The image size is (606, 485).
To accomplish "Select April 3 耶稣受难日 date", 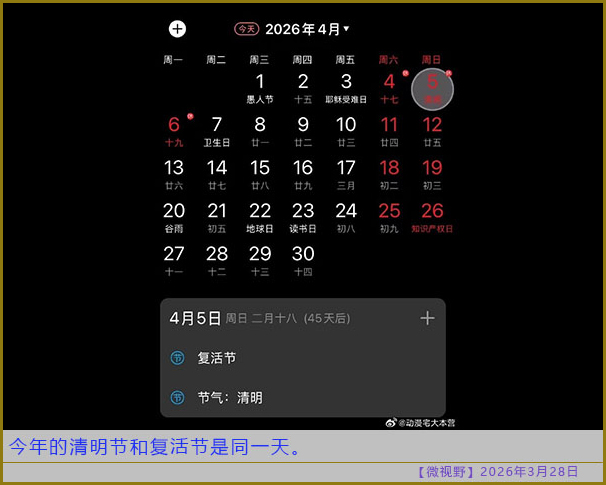I will [x=346, y=88].
